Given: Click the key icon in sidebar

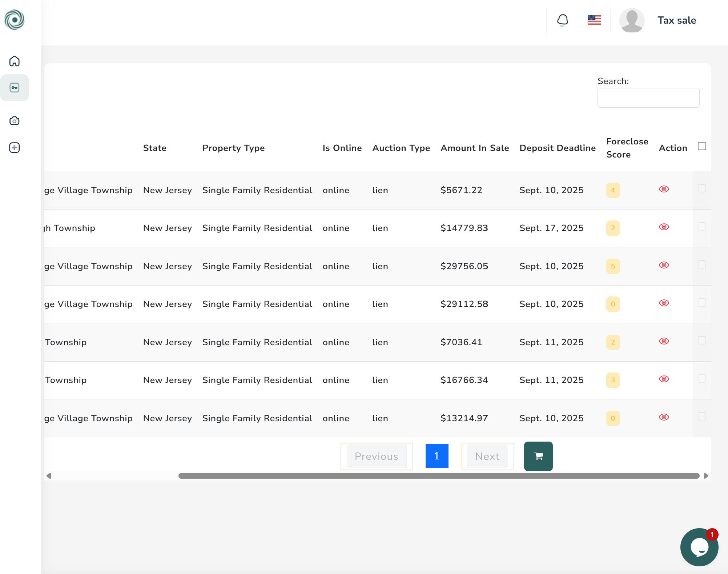Looking at the screenshot, I should click(15, 88).
